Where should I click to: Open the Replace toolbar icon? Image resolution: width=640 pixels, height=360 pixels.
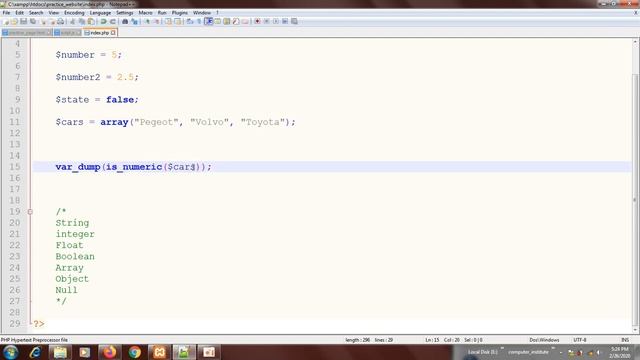click(134, 21)
